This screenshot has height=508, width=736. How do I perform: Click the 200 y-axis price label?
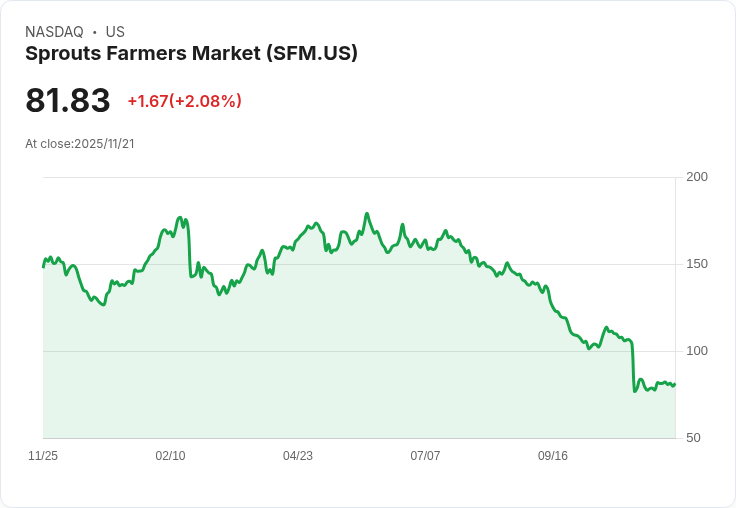coord(697,177)
